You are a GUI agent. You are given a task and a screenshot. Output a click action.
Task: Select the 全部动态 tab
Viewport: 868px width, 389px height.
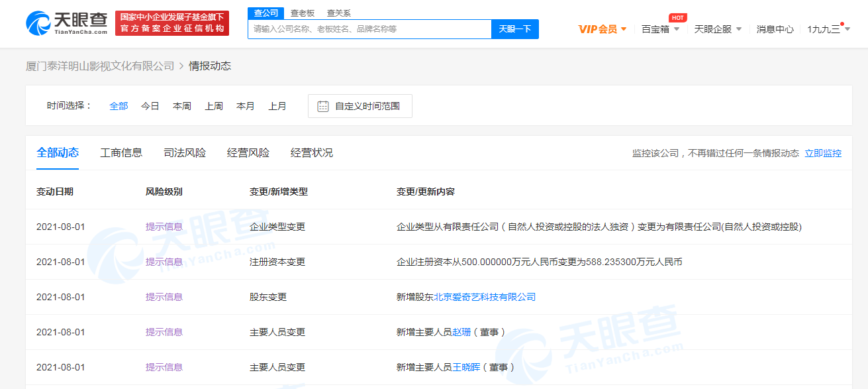pyautogui.click(x=58, y=152)
